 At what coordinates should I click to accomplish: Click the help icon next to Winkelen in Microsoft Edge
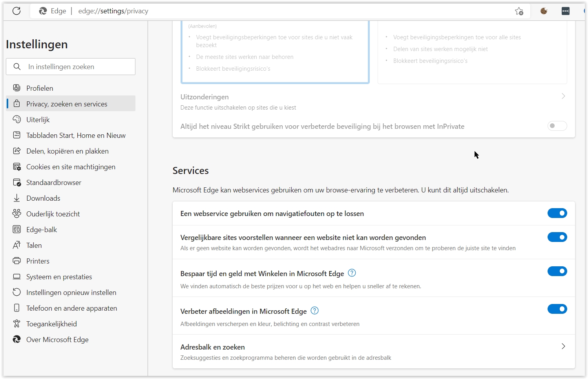click(352, 273)
